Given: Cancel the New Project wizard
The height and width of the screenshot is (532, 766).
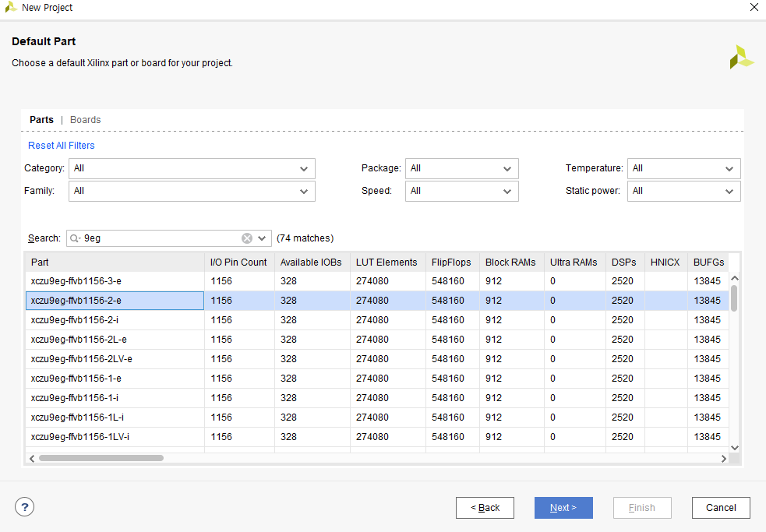Looking at the screenshot, I should [721, 508].
